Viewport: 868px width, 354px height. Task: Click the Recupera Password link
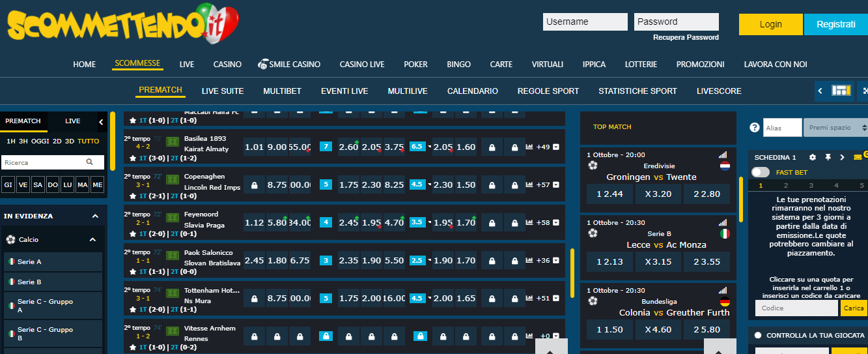[x=686, y=38]
